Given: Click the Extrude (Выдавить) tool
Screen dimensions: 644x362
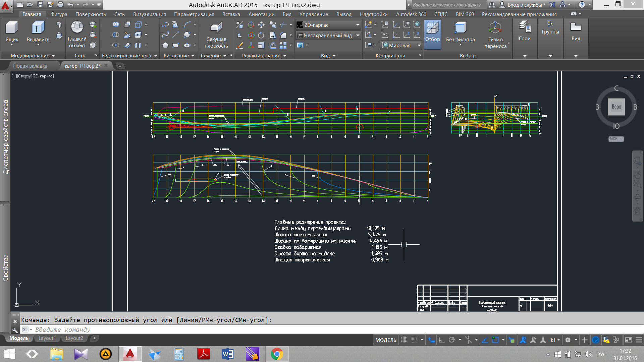Looking at the screenshot, I should click(x=38, y=32).
